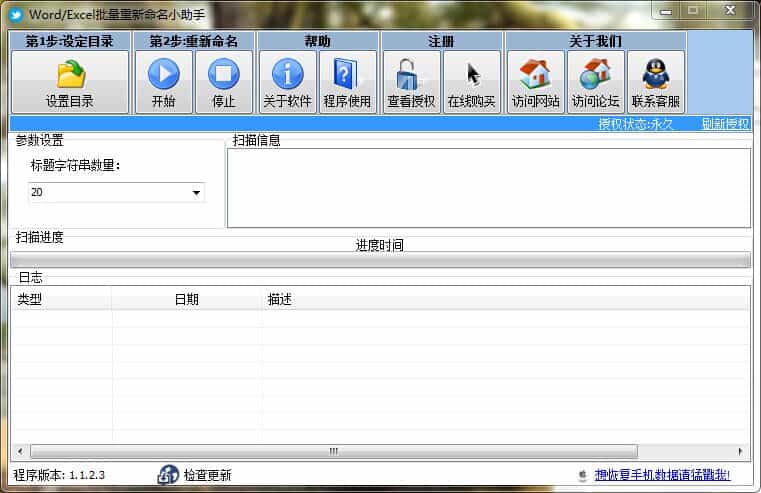
Task: Click inside the 扫描信息 text area
Action: pyautogui.click(x=489, y=188)
